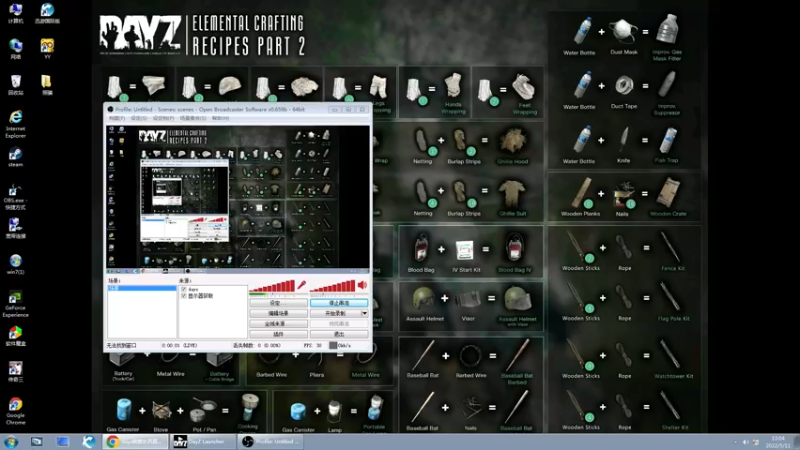Select the 传奇三 desktop icon

click(x=15, y=371)
